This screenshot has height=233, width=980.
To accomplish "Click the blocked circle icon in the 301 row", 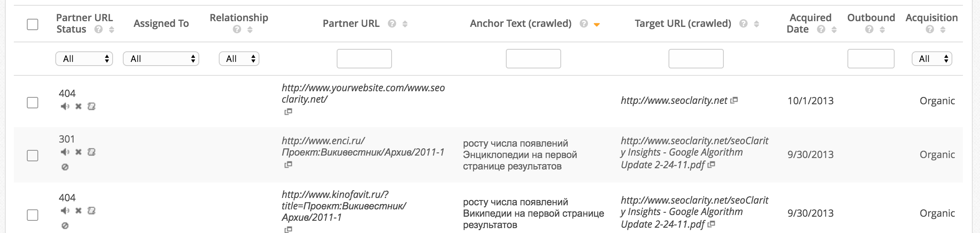I will [65, 167].
